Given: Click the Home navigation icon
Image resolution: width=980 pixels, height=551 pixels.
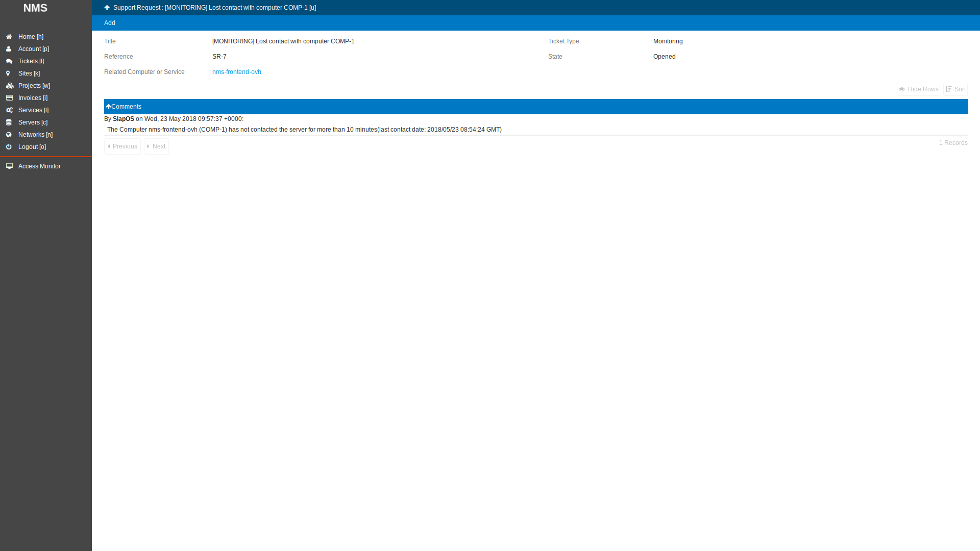Looking at the screenshot, I should (x=9, y=36).
